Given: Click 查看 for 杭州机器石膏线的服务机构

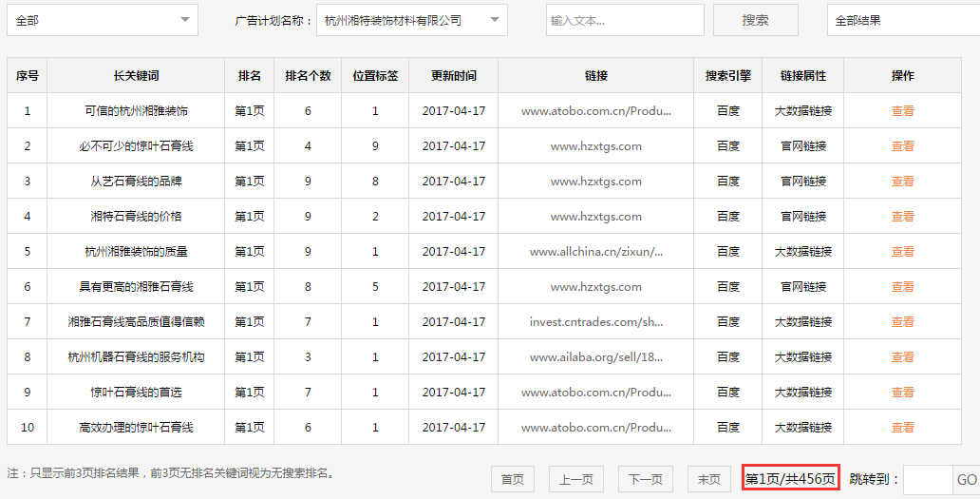Looking at the screenshot, I should 902,357.
